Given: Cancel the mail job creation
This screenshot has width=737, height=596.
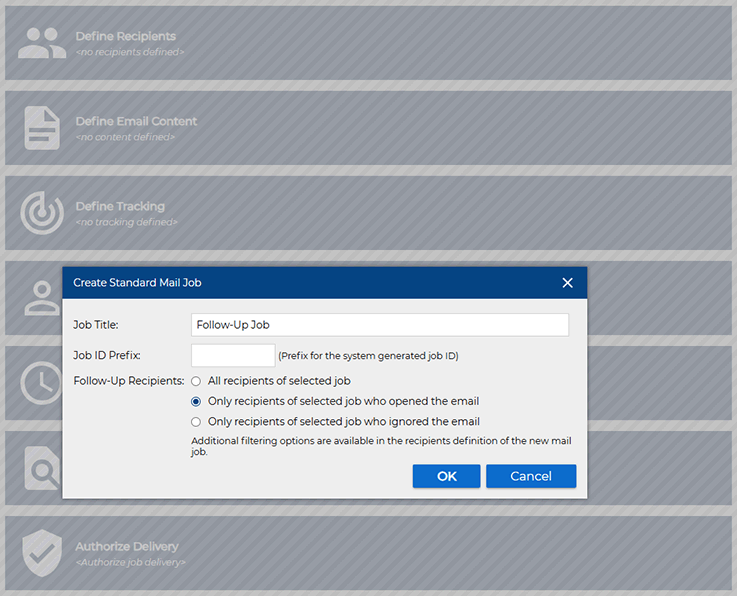Looking at the screenshot, I should point(530,476).
